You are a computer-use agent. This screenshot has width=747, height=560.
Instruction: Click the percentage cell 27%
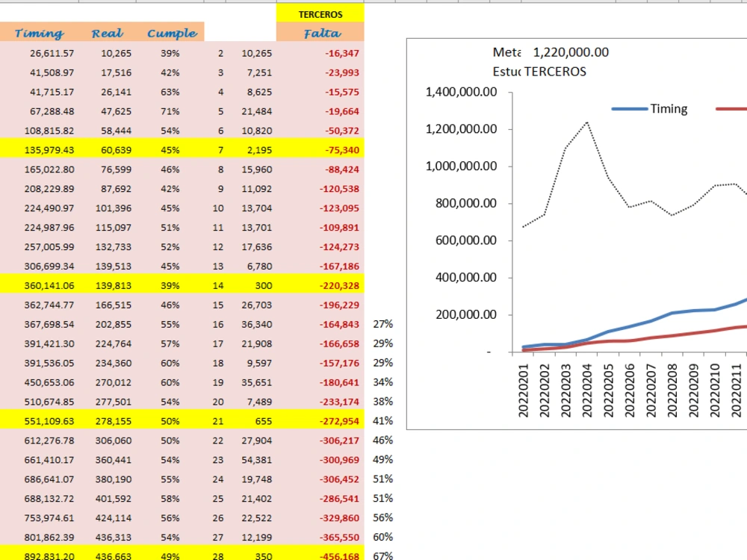tap(383, 324)
